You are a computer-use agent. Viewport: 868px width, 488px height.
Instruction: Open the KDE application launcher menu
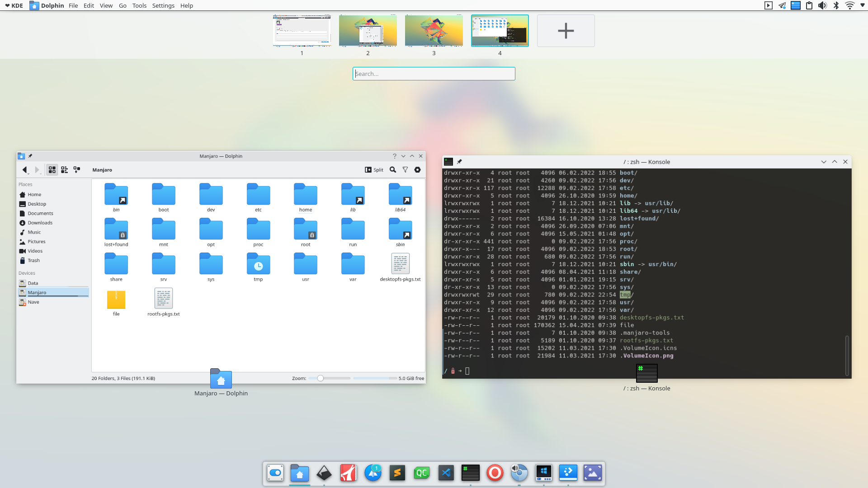click(x=14, y=5)
